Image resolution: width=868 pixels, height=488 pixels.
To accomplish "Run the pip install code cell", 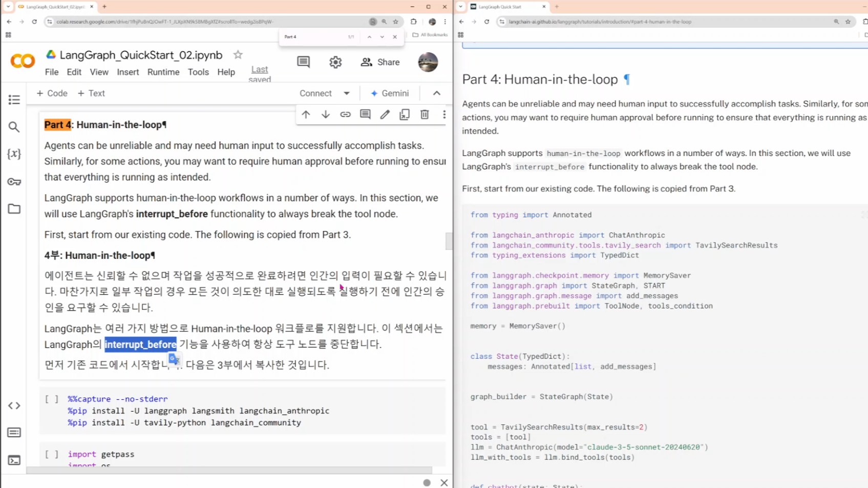I will click(51, 399).
